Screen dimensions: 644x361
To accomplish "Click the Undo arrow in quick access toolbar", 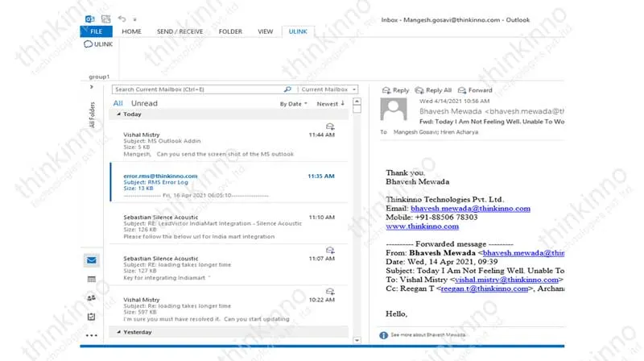I will 122,19.
